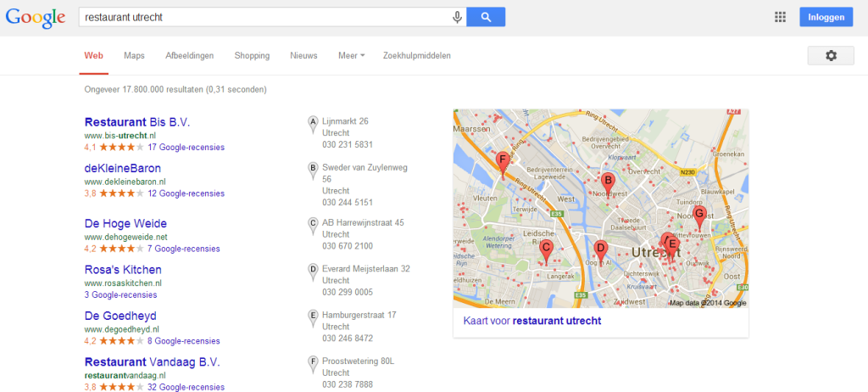Switch to the Maps tab

pos(134,56)
